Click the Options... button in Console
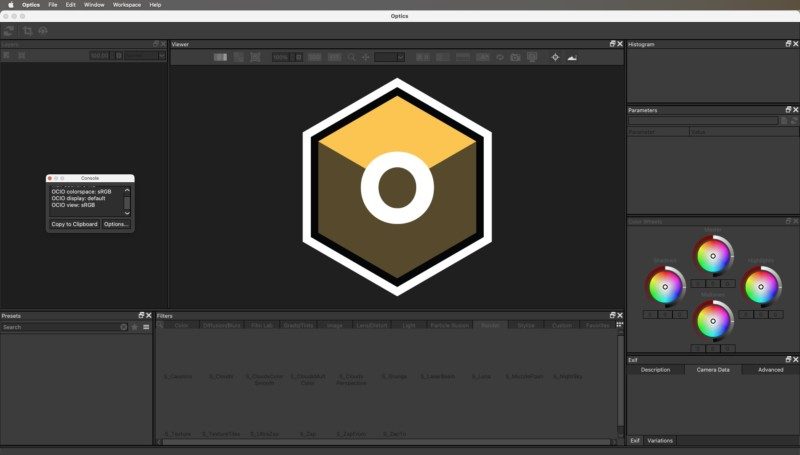The image size is (800, 455). [116, 224]
